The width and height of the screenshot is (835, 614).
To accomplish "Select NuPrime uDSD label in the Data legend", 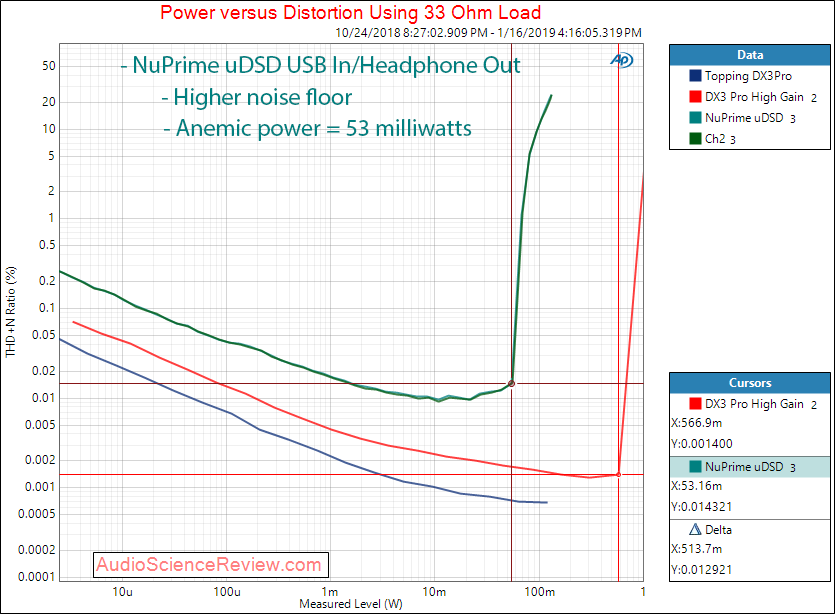I will tap(744, 118).
